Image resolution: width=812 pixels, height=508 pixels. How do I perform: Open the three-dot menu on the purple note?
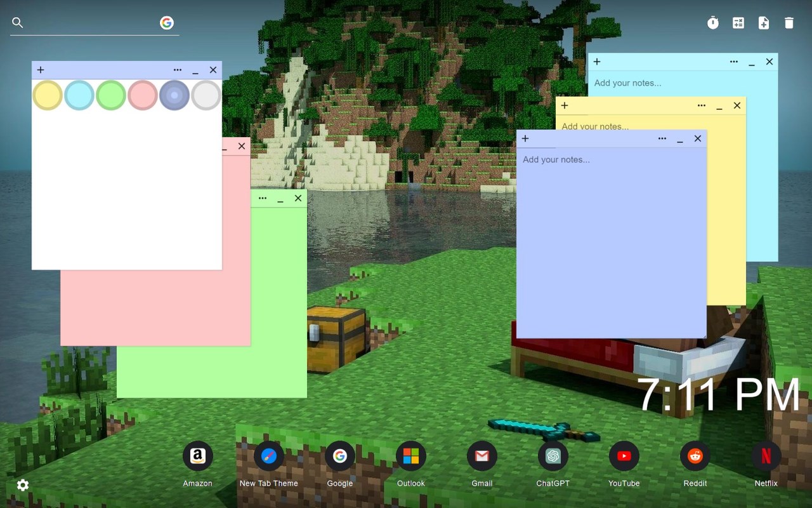click(x=662, y=138)
